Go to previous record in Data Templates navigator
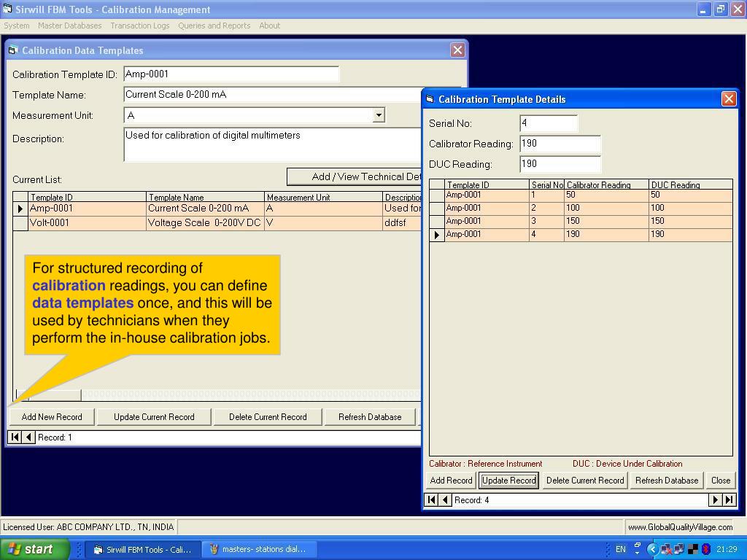 click(x=28, y=437)
